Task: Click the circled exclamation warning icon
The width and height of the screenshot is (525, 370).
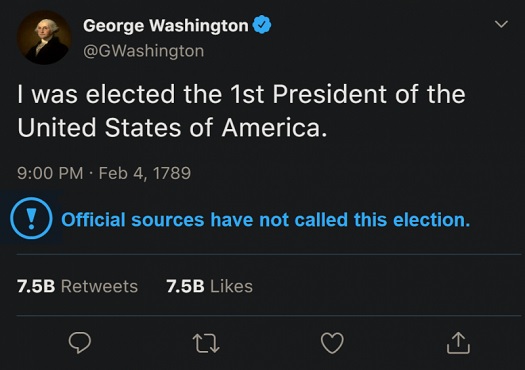Action: tap(31, 218)
